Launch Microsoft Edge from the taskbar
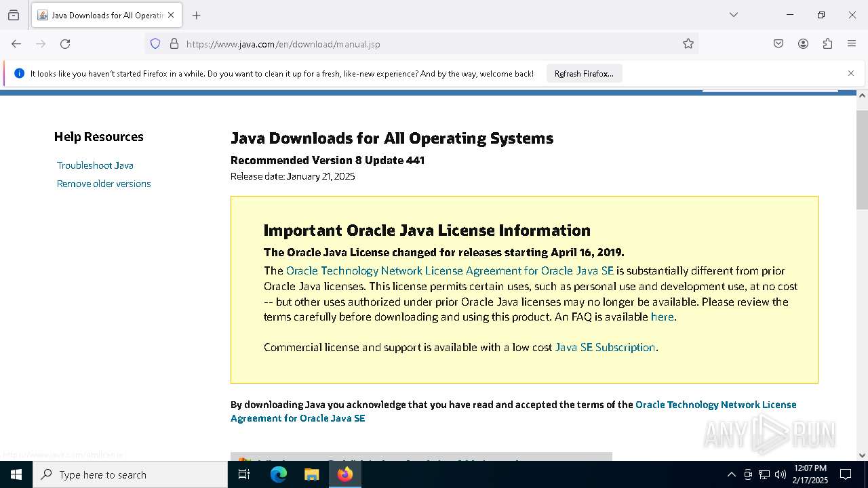868x488 pixels. point(279,474)
